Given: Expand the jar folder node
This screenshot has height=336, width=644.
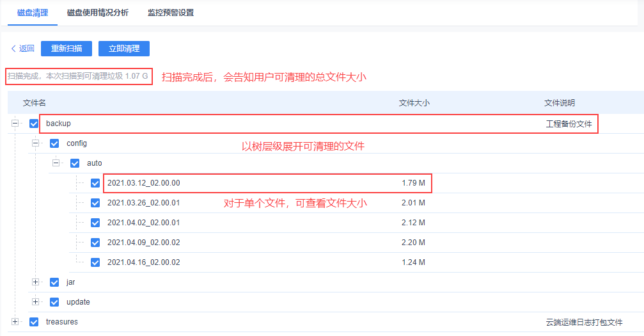Looking at the screenshot, I should pyautogui.click(x=36, y=282).
